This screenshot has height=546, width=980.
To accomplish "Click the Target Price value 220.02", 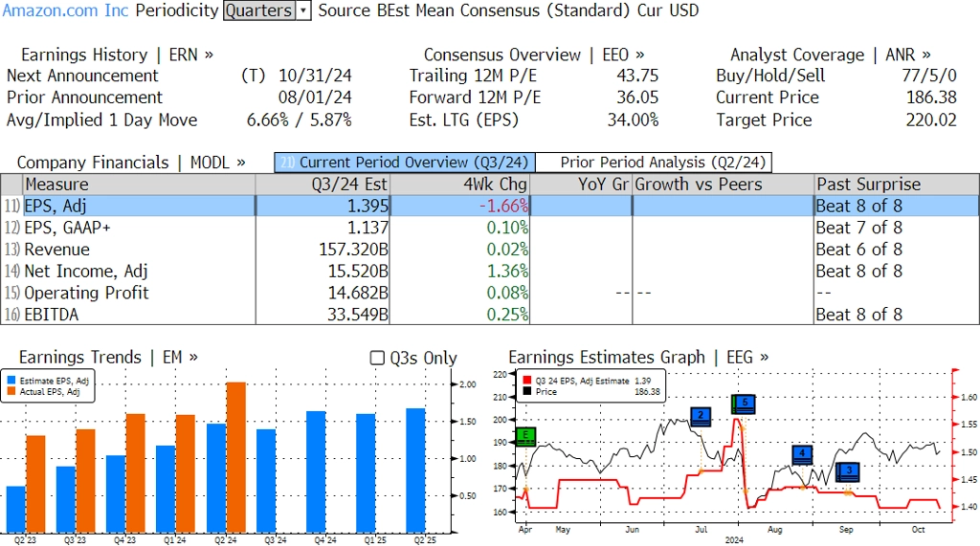I will [x=931, y=120].
